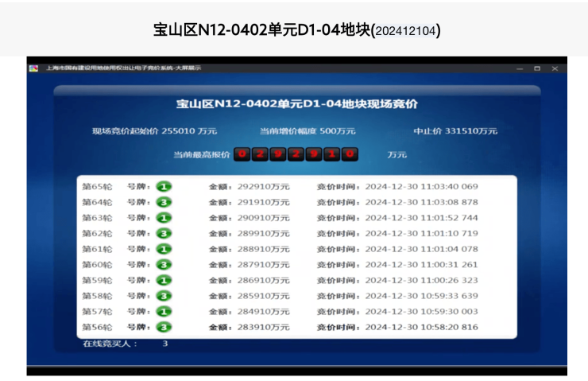Screen dimensions: 588x381
Task: Click the bidder badge in round 第65轮
Action: (x=164, y=187)
